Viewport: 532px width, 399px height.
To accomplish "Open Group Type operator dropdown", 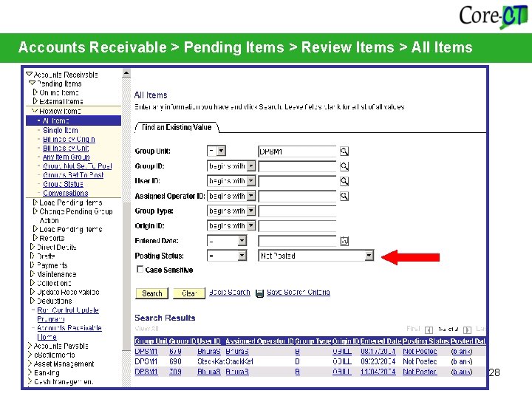I will [x=250, y=211].
